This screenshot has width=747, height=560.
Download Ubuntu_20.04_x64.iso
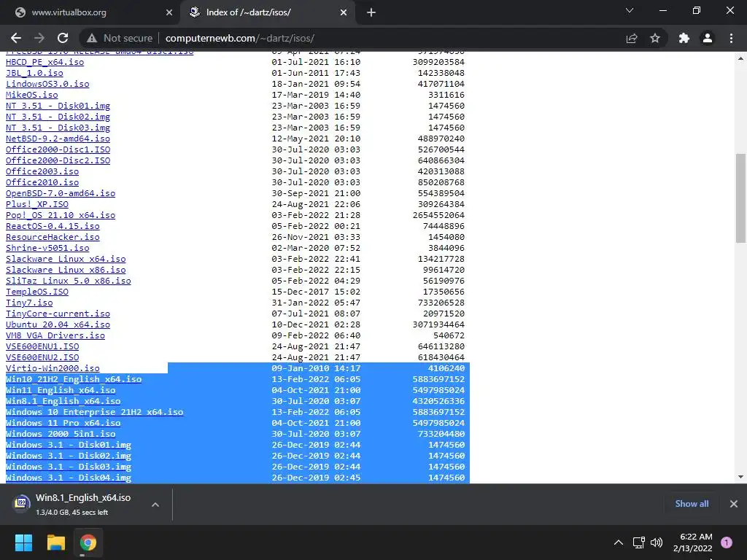pyautogui.click(x=58, y=324)
